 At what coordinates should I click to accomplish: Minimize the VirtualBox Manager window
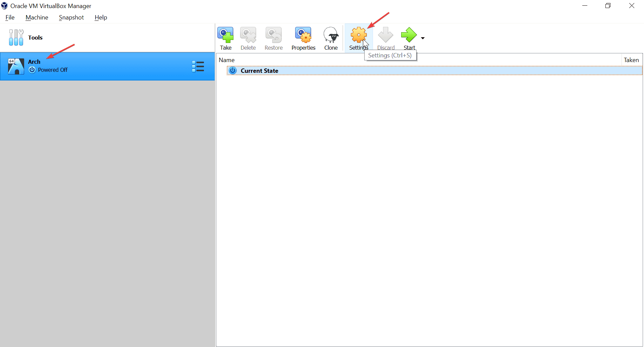585,6
